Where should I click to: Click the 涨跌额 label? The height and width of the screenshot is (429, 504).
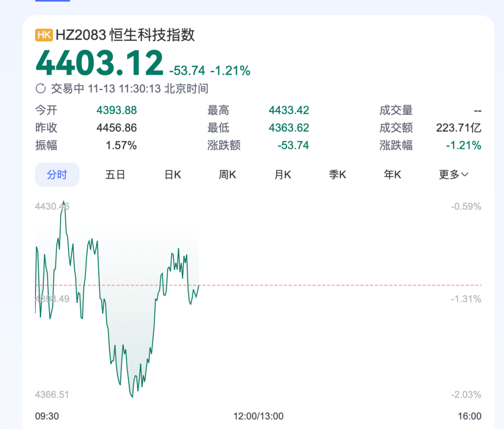pyautogui.click(x=224, y=145)
